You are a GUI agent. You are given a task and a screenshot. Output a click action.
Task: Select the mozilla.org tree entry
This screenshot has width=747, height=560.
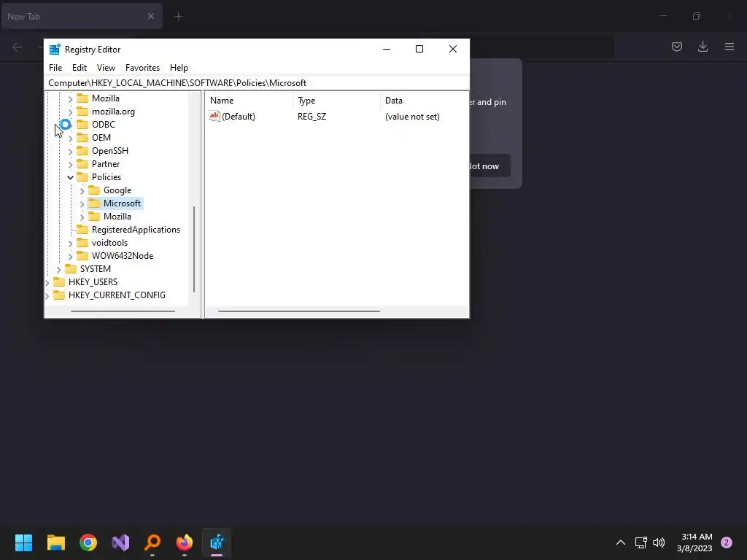pyautogui.click(x=113, y=112)
